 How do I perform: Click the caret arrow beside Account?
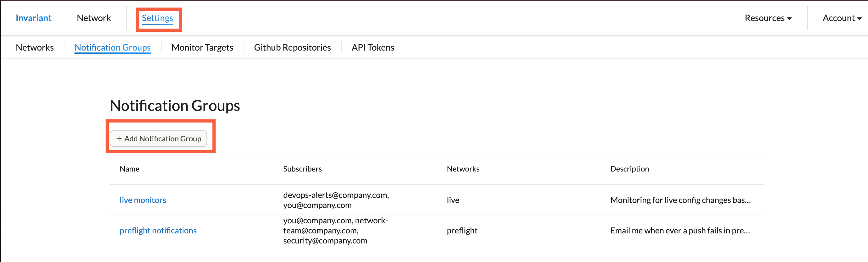coord(859,19)
